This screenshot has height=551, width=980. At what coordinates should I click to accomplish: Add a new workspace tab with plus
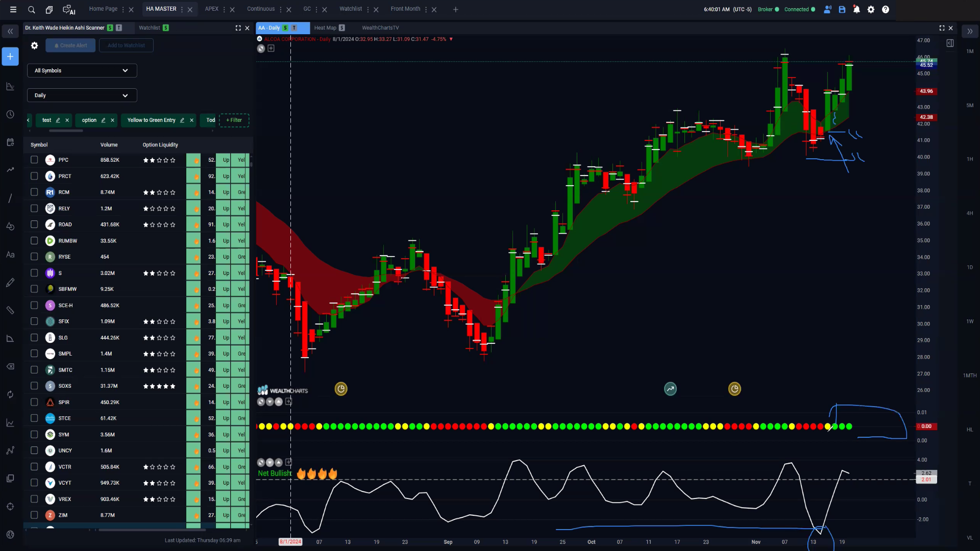tap(456, 9)
